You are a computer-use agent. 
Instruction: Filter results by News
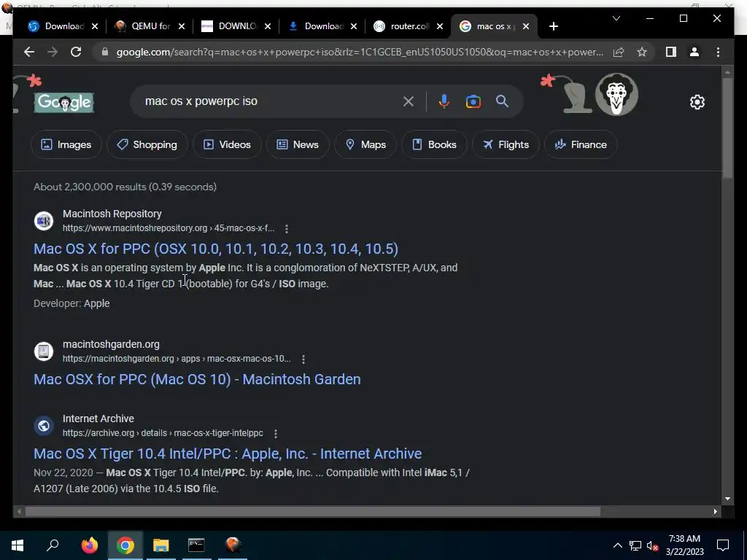pos(298,144)
